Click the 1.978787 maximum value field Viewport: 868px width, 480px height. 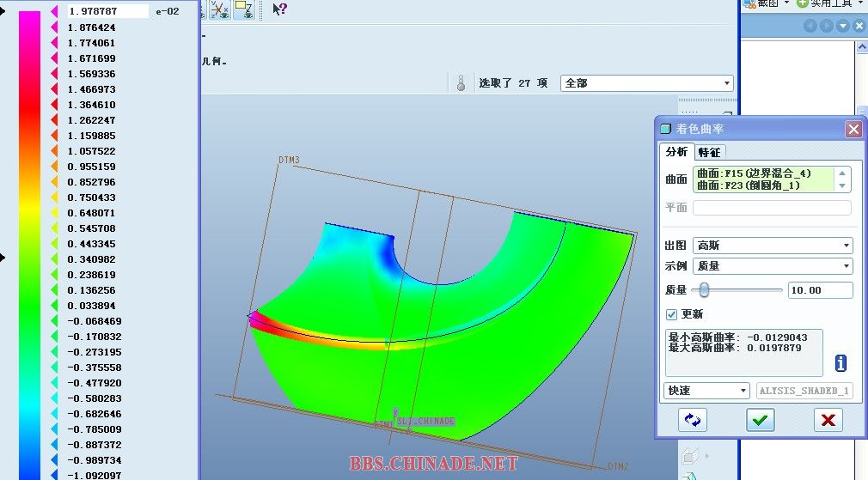(107, 11)
